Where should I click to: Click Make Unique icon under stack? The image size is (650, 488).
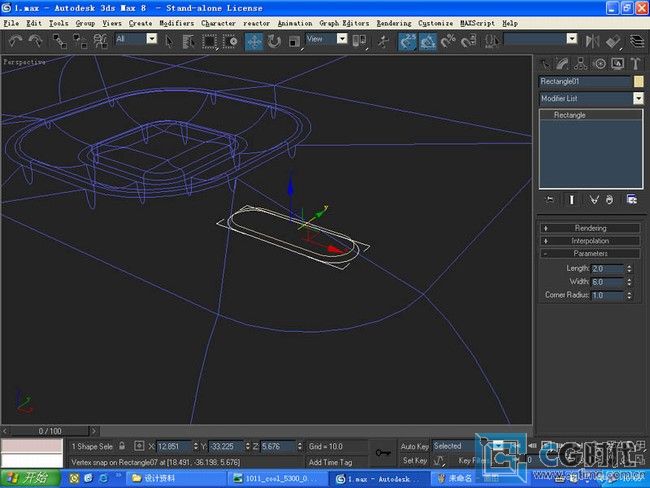pos(594,200)
